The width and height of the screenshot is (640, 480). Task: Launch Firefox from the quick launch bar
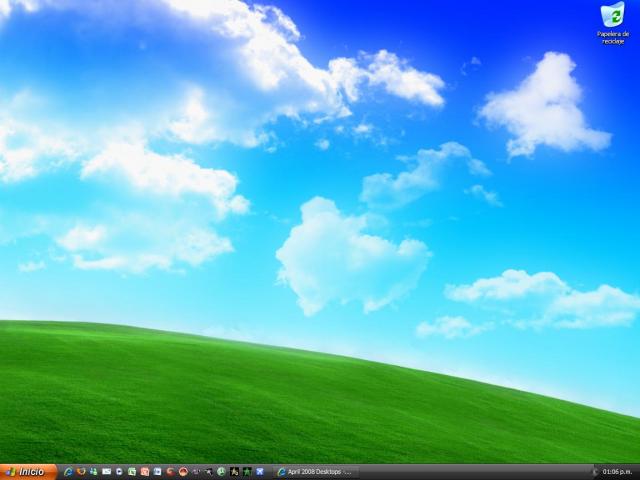tap(81, 471)
